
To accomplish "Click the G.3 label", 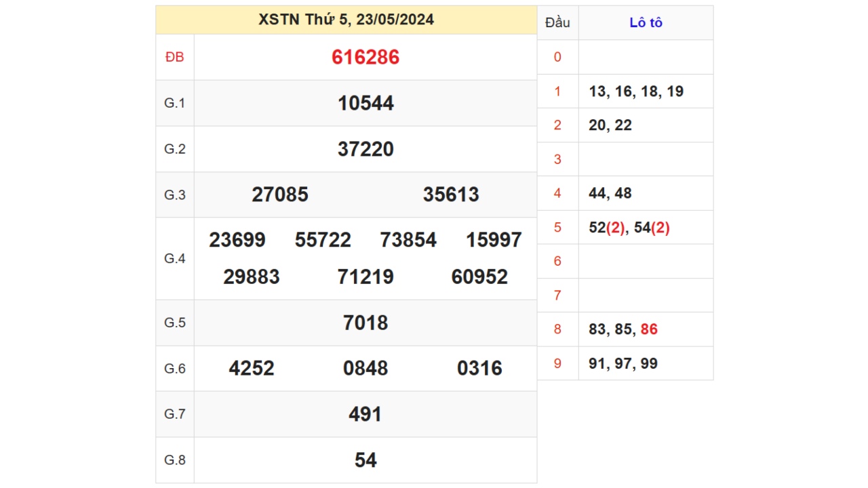I will coord(175,195).
